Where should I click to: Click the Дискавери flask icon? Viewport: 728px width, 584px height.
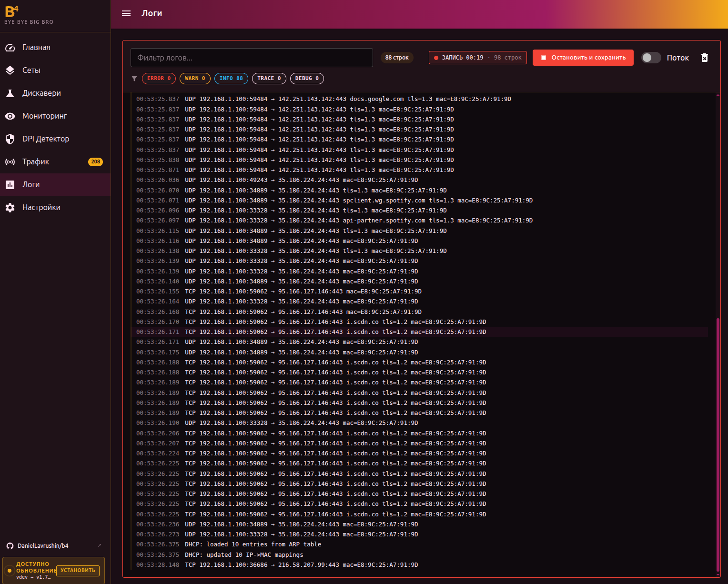click(x=10, y=93)
